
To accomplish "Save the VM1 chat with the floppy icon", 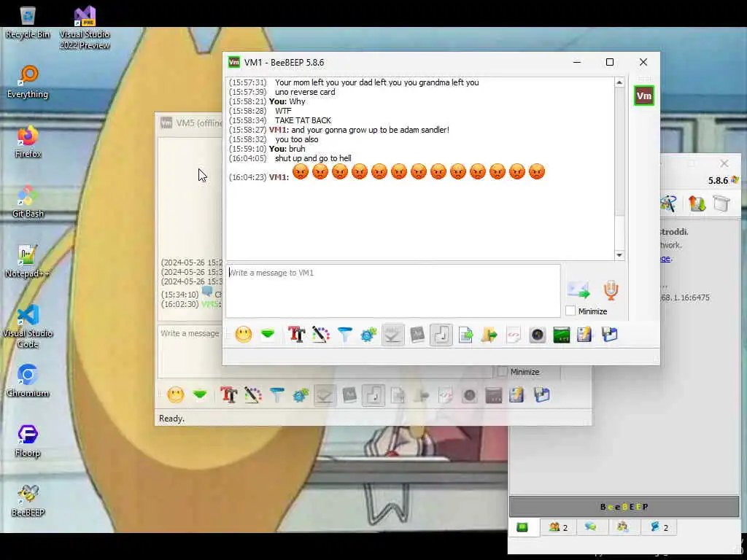I will [609, 334].
